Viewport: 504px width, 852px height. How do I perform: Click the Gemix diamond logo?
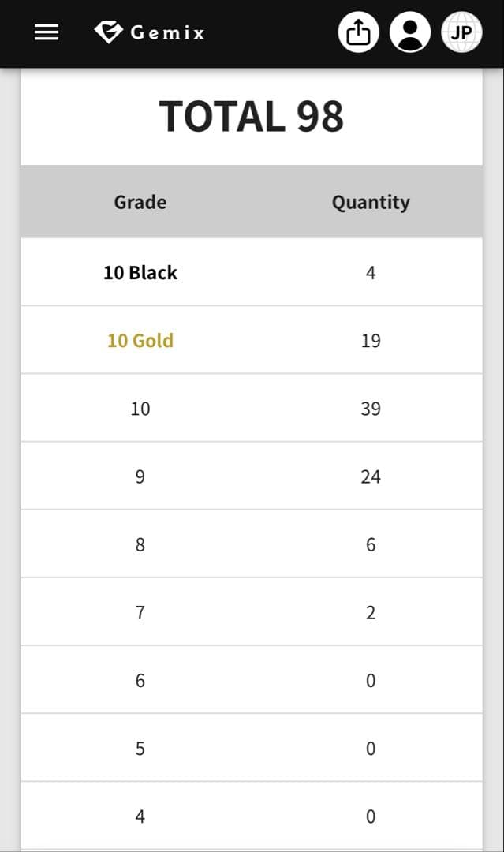click(x=108, y=32)
